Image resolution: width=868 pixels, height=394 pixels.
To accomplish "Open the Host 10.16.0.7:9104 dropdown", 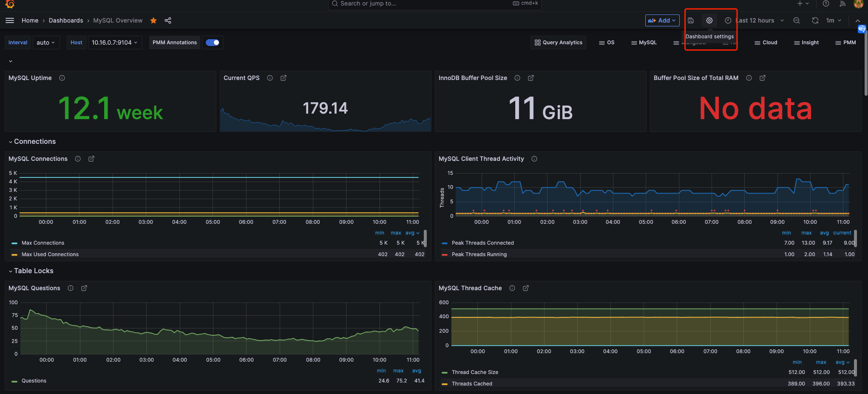I will (114, 43).
